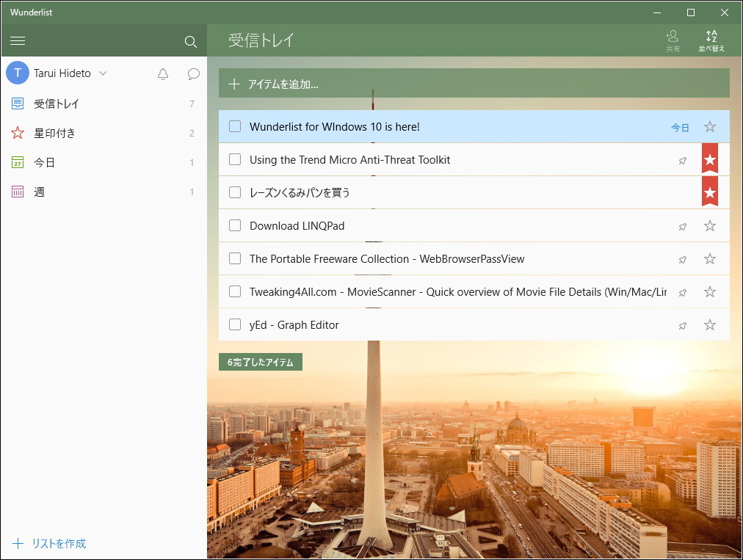This screenshot has height=560, width=743.
Task: Maximize the Wunderlist window
Action: tap(691, 12)
